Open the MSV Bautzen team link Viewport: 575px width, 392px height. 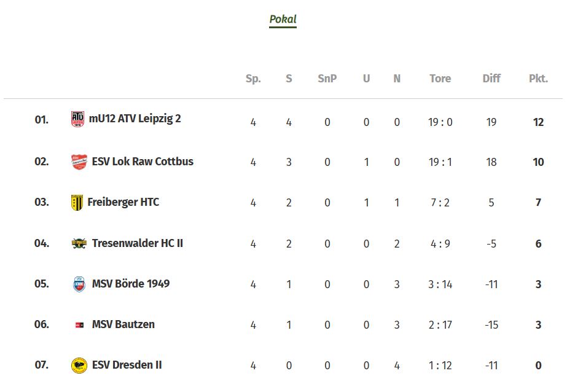123,324
